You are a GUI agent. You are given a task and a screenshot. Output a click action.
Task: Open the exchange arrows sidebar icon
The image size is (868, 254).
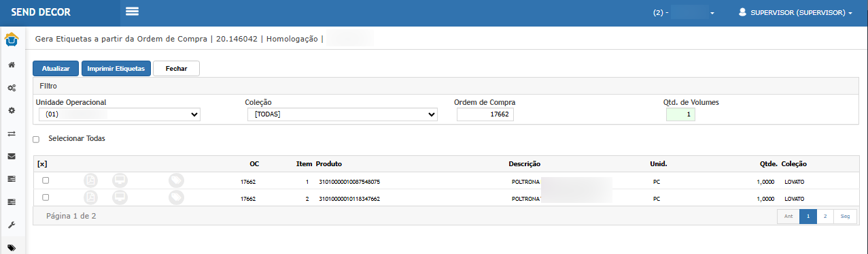[12, 133]
